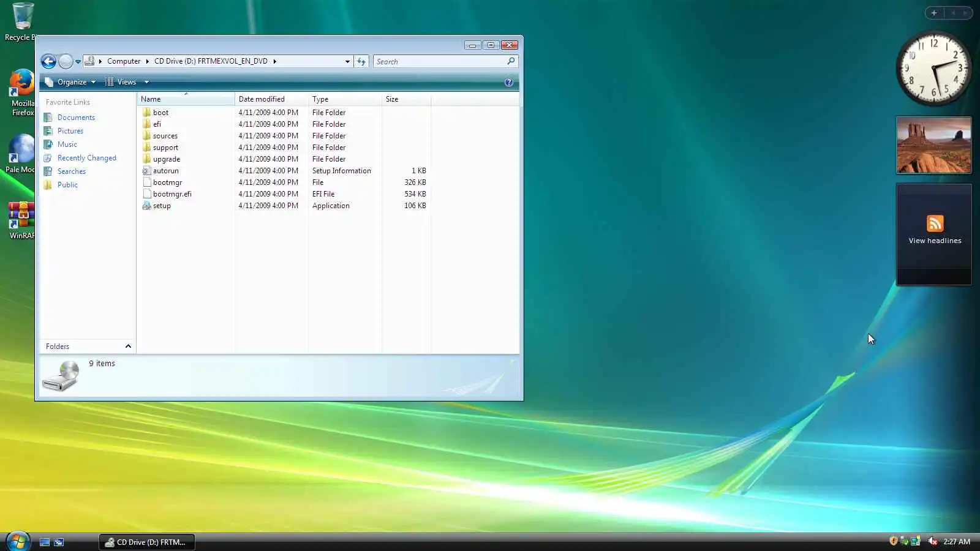Screen dimensions: 980x551
Task: Click the CD Drive (D:) taskbar button
Action: point(146,542)
